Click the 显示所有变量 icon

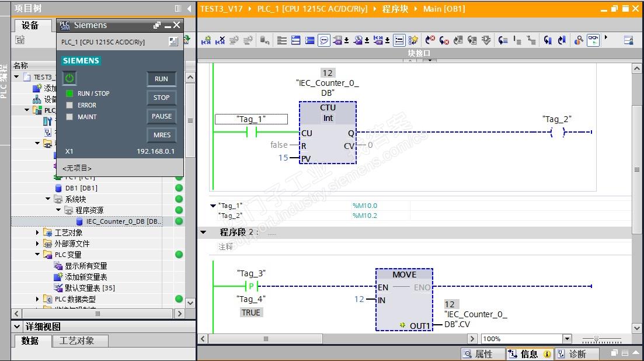tap(58, 266)
